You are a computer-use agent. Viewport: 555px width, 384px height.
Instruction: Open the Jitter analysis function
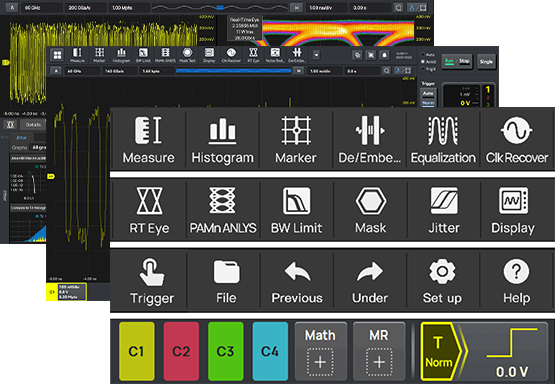pyautogui.click(x=443, y=210)
